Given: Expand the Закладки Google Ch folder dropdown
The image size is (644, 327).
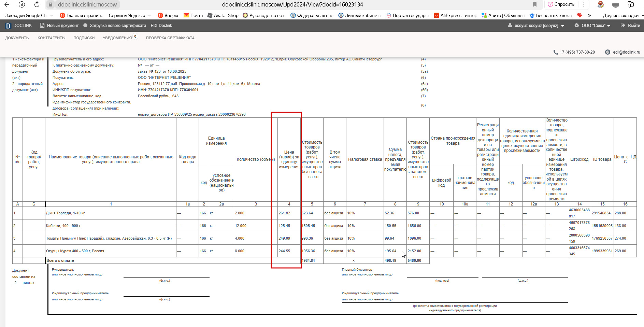Looking at the screenshot, I should (x=52, y=15).
